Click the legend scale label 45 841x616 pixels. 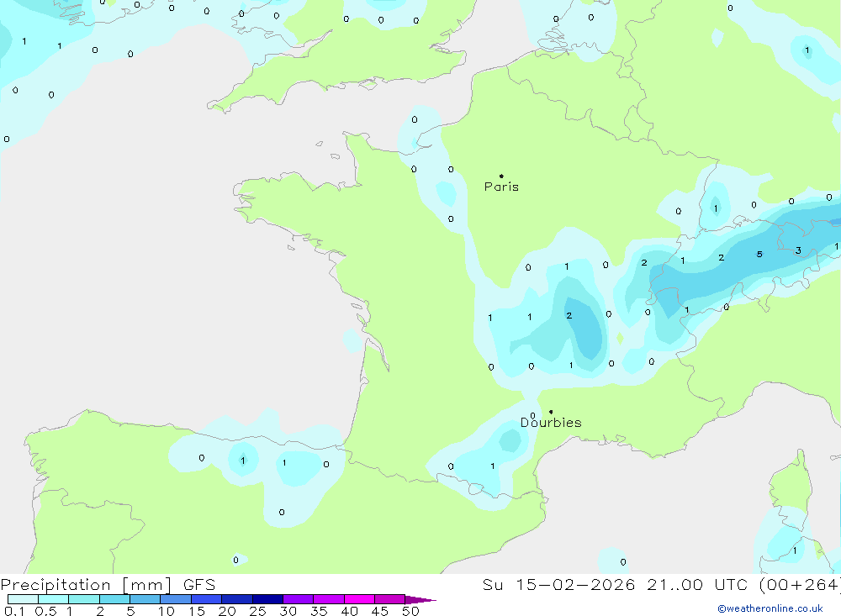click(380, 611)
